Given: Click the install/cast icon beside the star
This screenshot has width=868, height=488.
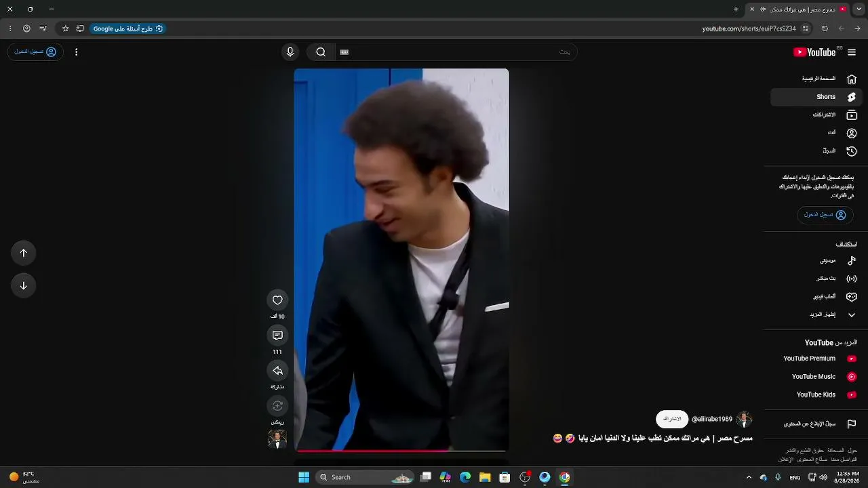Looking at the screenshot, I should (80, 28).
